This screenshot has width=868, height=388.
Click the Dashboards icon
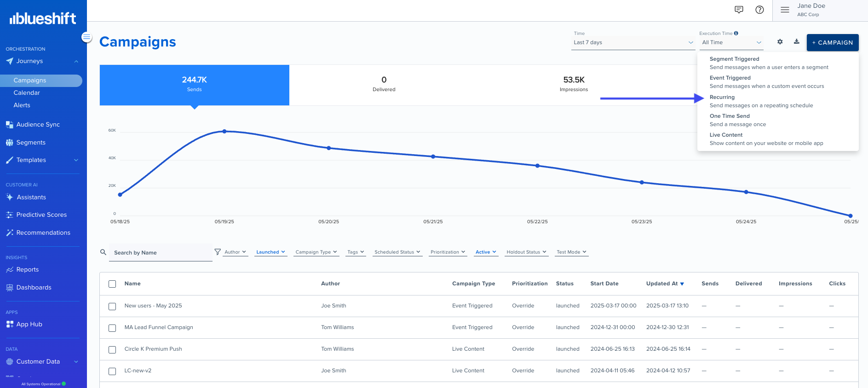tap(10, 288)
